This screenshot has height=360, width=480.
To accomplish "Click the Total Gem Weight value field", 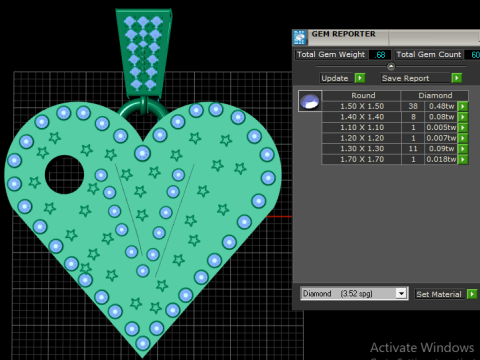I will click(380, 55).
